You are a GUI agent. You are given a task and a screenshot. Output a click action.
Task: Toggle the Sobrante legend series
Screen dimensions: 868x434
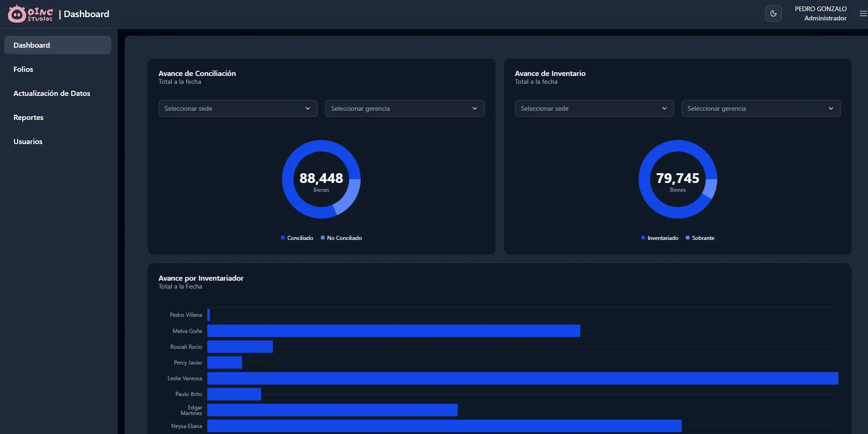[x=700, y=238]
